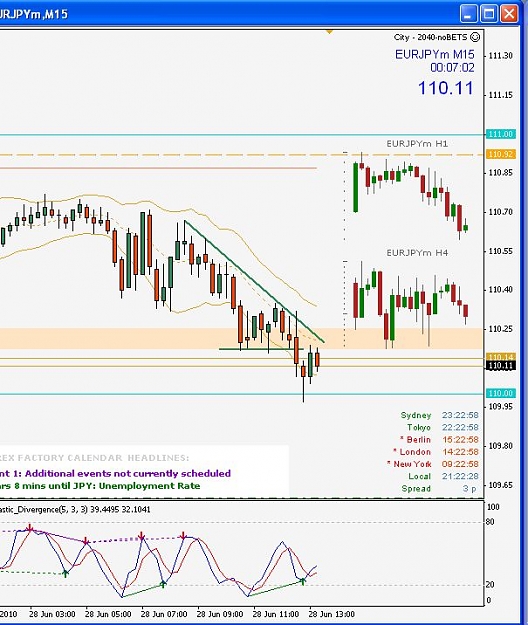Click the smiley face expert advisor icon

tap(475, 37)
